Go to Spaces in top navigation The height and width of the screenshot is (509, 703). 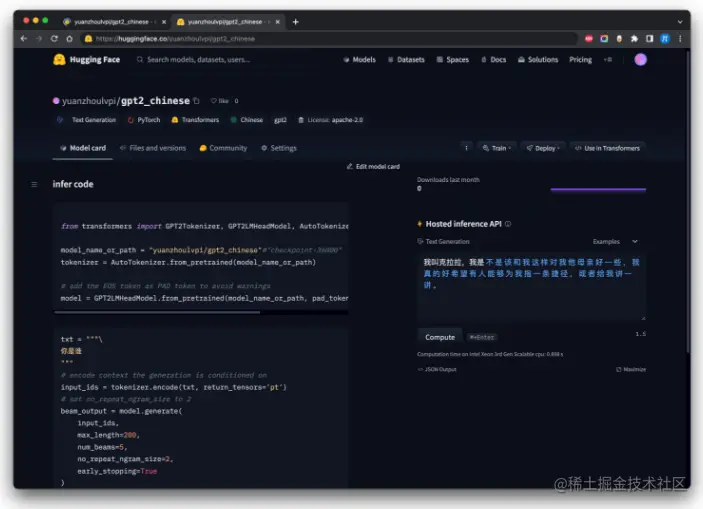453,60
